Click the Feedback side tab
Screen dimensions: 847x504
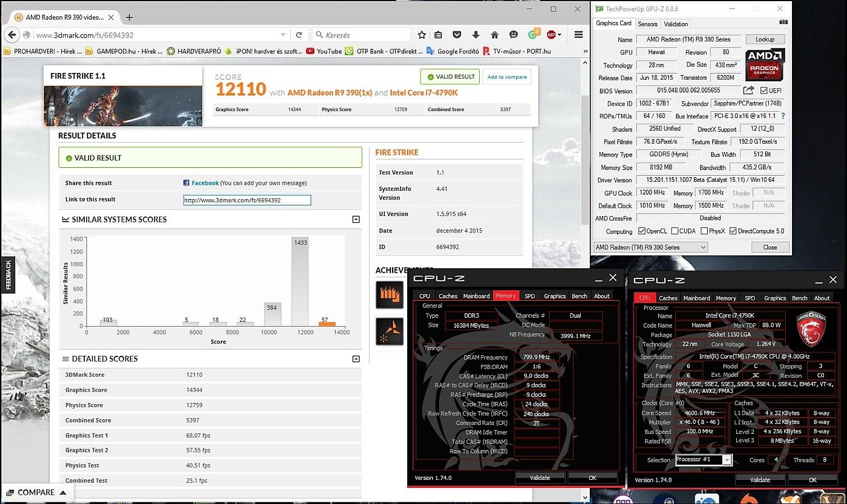pyautogui.click(x=8, y=275)
